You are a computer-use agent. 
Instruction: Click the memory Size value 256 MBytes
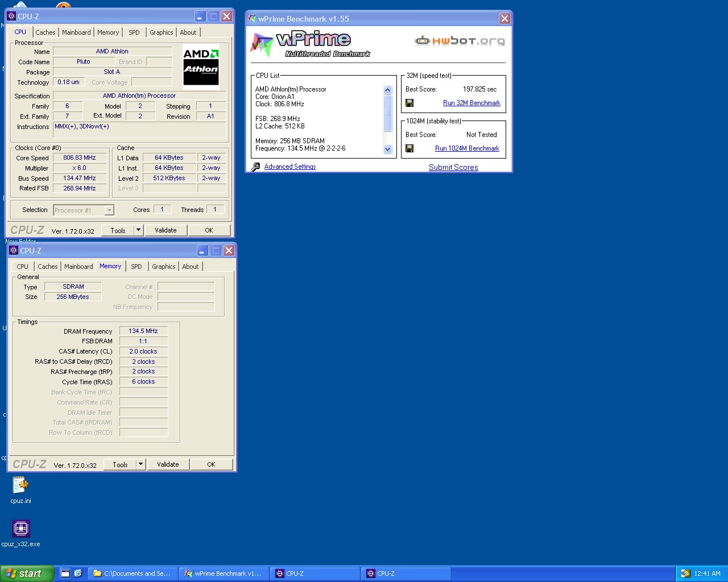[x=73, y=297]
